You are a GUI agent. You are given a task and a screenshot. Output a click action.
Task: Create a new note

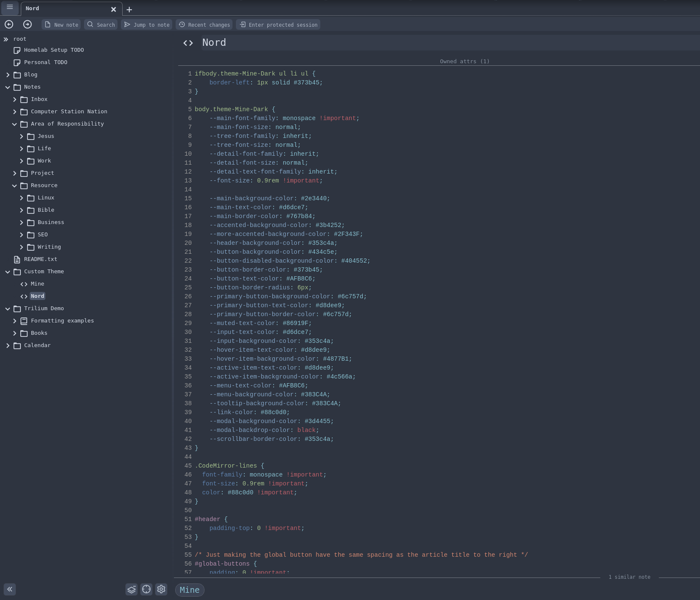point(61,25)
